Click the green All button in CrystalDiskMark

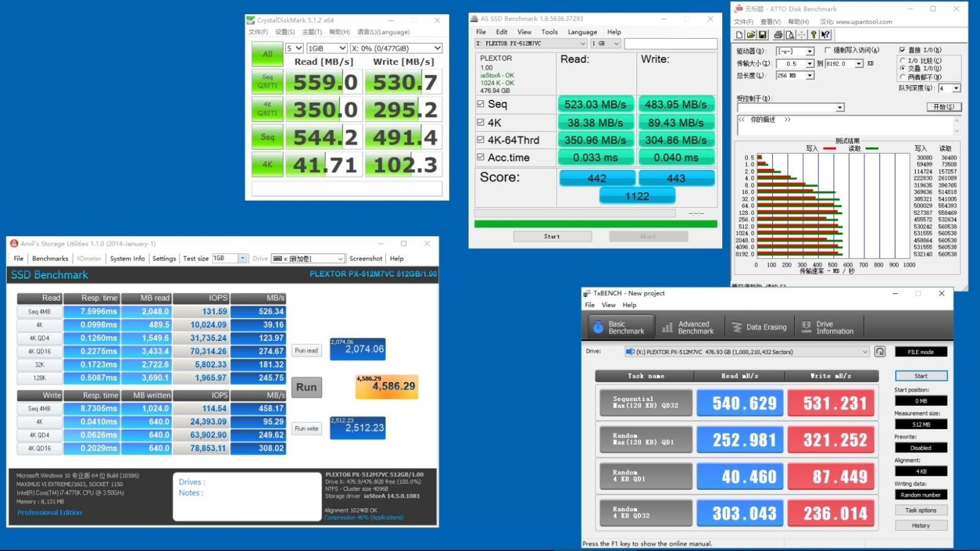click(267, 54)
